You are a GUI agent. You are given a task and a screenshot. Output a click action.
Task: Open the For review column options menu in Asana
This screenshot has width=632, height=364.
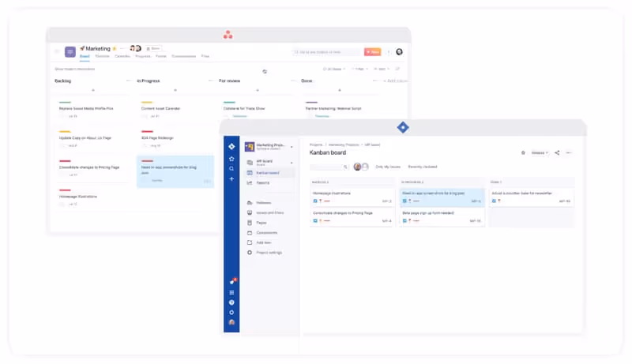(x=293, y=81)
